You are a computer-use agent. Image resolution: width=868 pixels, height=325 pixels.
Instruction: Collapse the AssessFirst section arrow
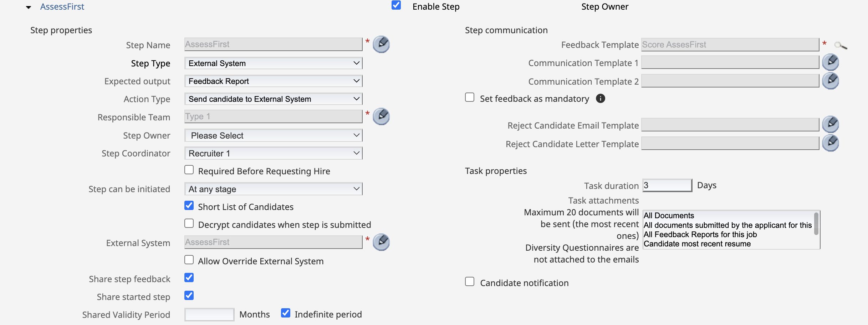29,7
